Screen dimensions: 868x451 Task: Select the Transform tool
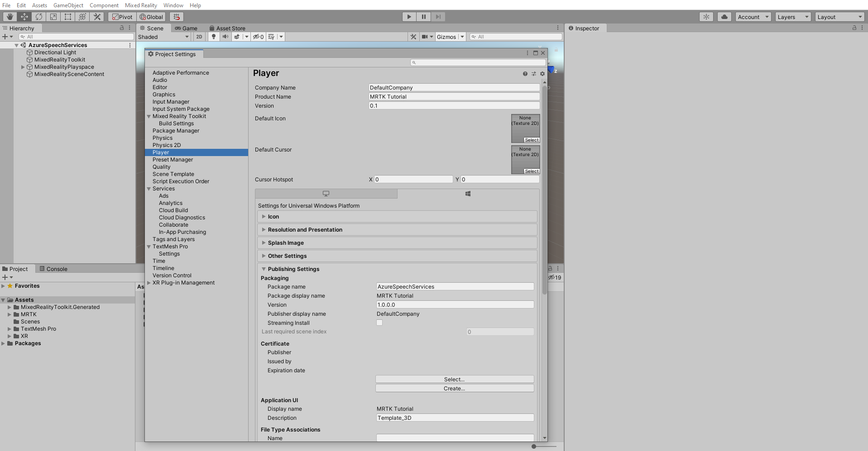[82, 17]
